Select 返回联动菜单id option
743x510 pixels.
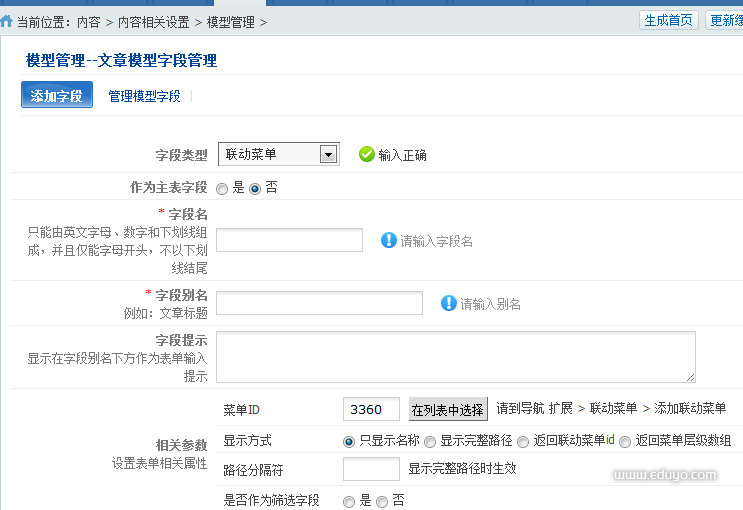click(x=523, y=441)
